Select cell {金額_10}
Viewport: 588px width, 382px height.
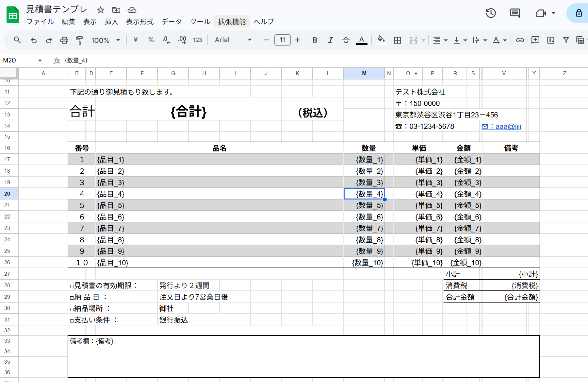click(463, 263)
